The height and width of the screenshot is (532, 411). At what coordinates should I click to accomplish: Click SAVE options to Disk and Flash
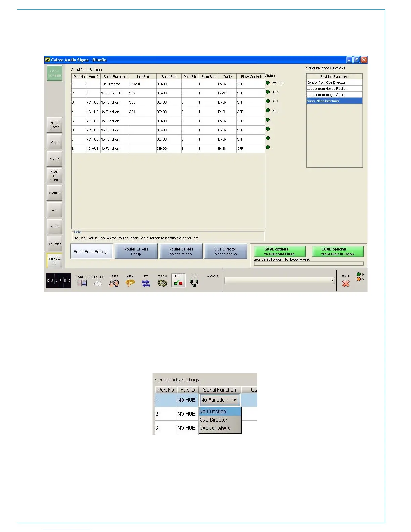[x=279, y=251]
